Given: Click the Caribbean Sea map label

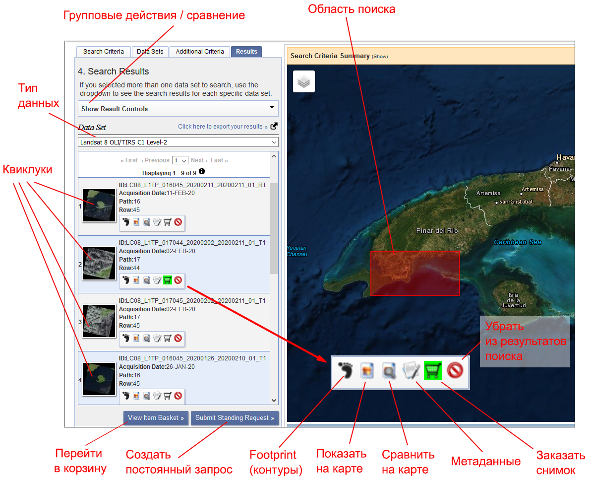Looking at the screenshot, I should [x=518, y=242].
